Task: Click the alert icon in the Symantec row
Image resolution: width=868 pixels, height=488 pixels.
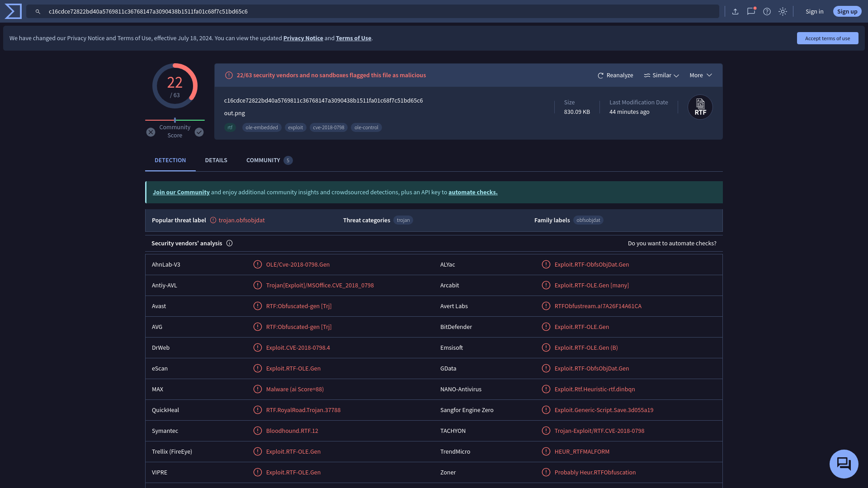Action: 257,431
